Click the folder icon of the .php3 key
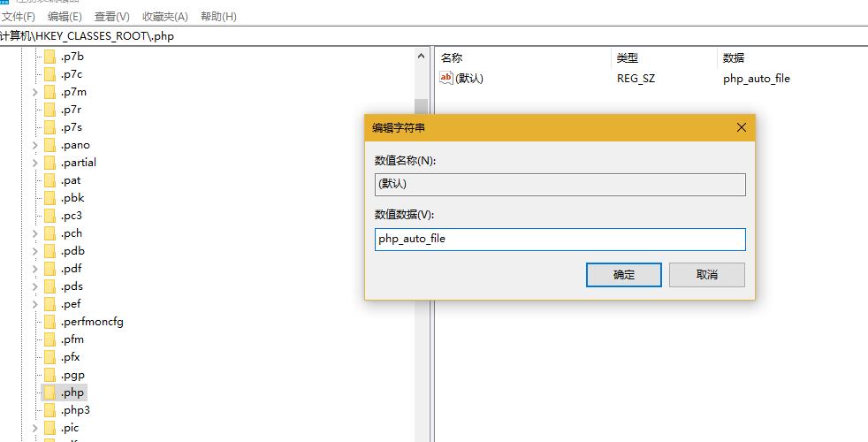This screenshot has height=442, width=868. pos(49,410)
